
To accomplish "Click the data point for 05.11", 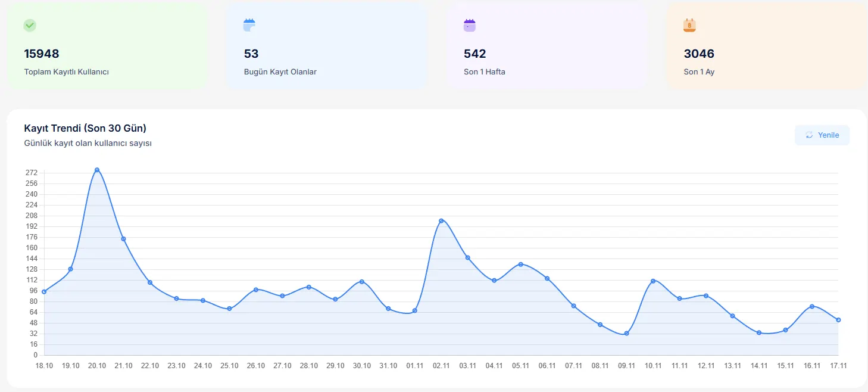I will click(x=521, y=265).
